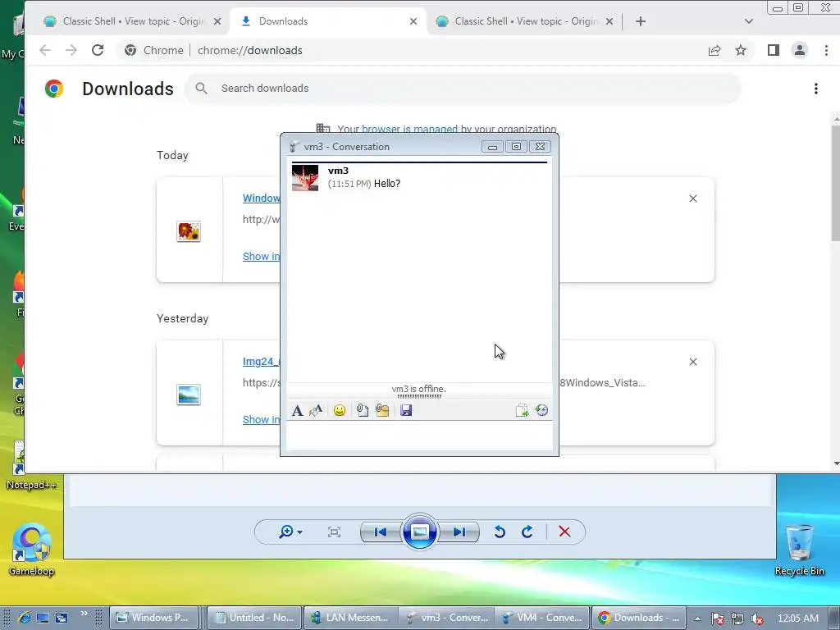Delete the photo with the red X
Viewport: 840px width, 630px height.
click(564, 532)
